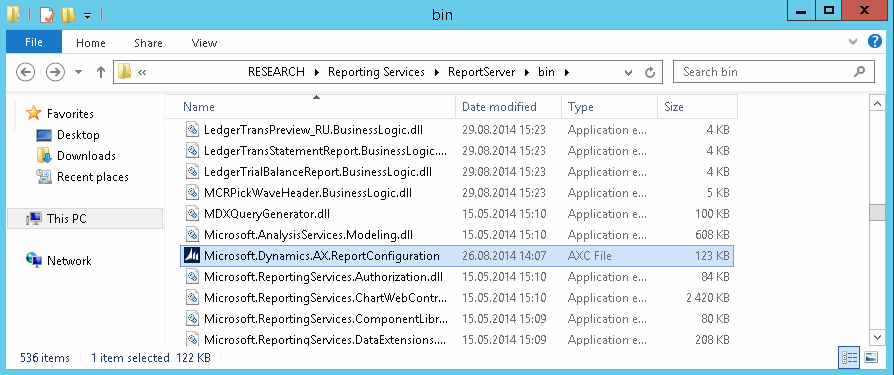Image resolution: width=894 pixels, height=375 pixels.
Task: Open the address bar history dropdown
Action: (628, 72)
